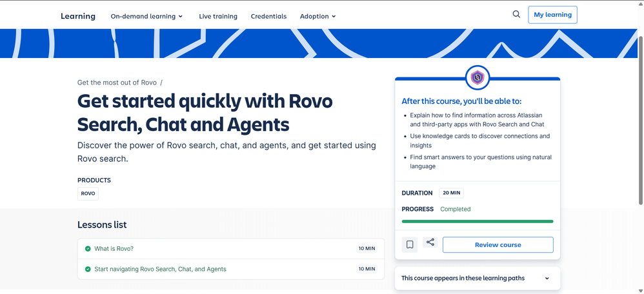Click the green checkmark beside What is Rovo?
Viewport: 644px width, 294px height.
click(x=88, y=248)
